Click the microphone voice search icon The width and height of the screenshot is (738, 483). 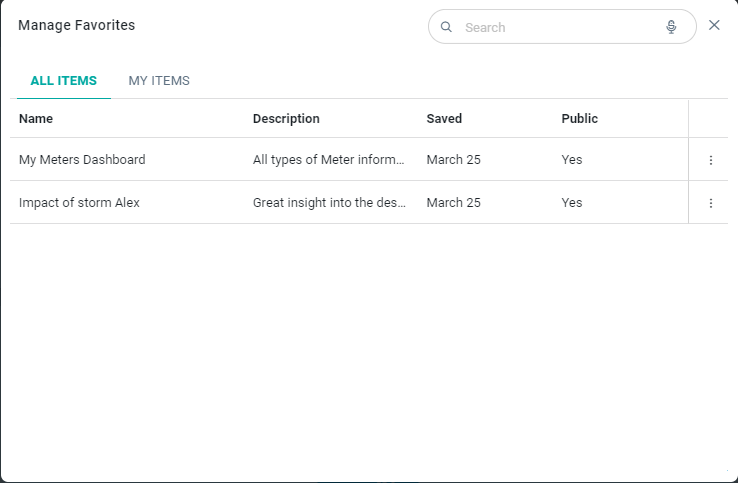pos(671,27)
